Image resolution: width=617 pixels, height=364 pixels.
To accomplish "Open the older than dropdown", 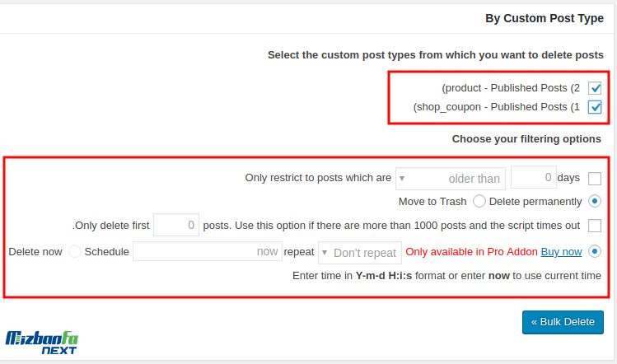I will click(x=451, y=178).
